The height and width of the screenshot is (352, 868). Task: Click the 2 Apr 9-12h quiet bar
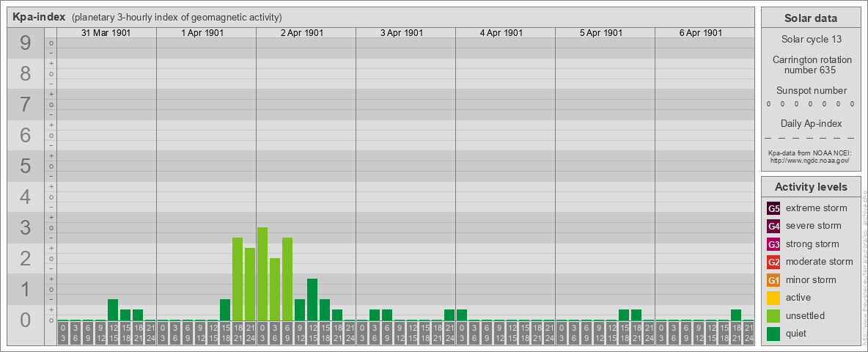(300, 310)
